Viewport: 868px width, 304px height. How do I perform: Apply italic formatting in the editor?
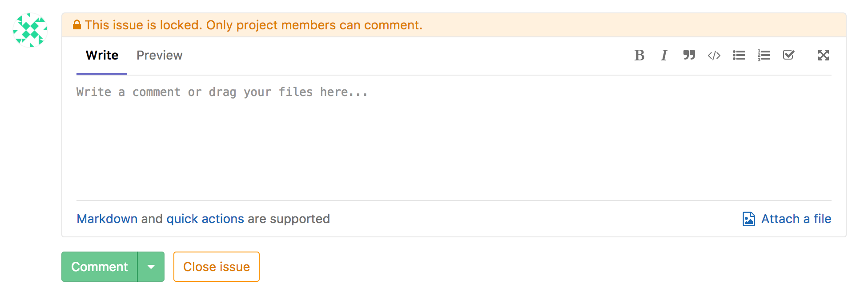coord(663,55)
